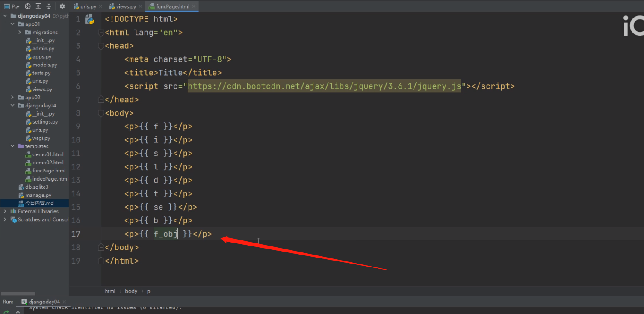Expand External Libraries node

pyautogui.click(x=5, y=211)
